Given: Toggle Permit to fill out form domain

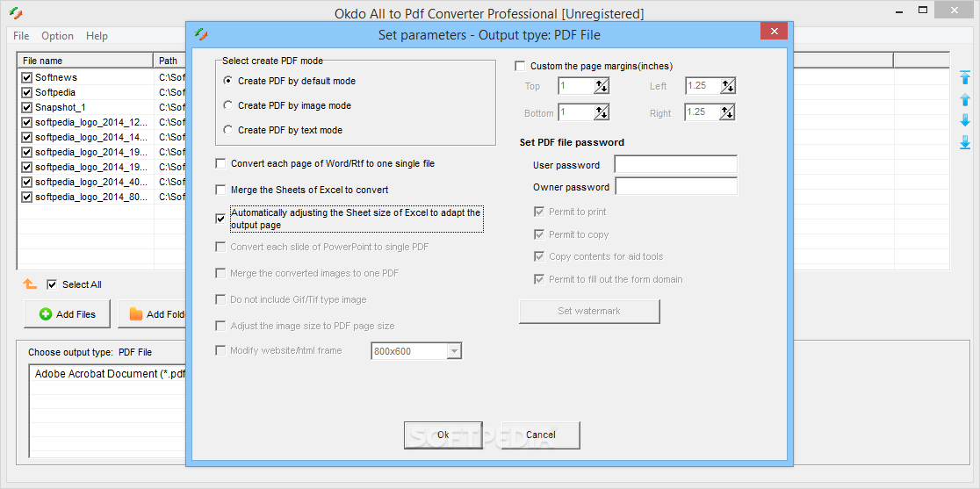Looking at the screenshot, I should tap(539, 279).
